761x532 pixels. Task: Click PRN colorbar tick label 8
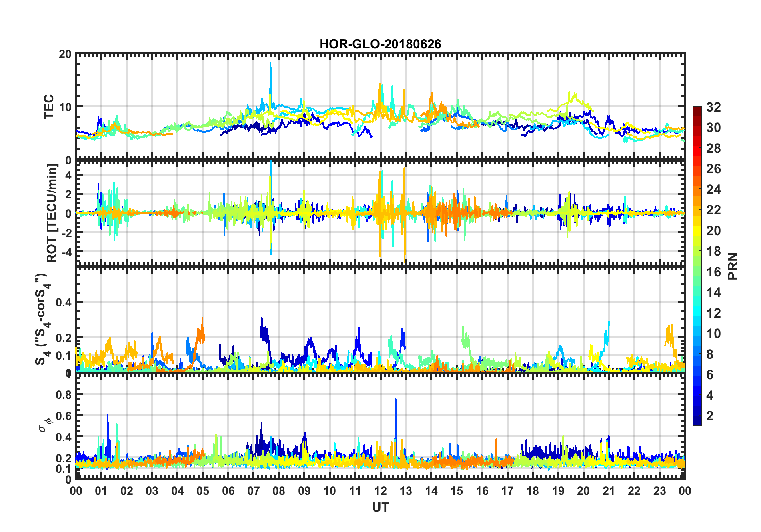[x=710, y=354]
